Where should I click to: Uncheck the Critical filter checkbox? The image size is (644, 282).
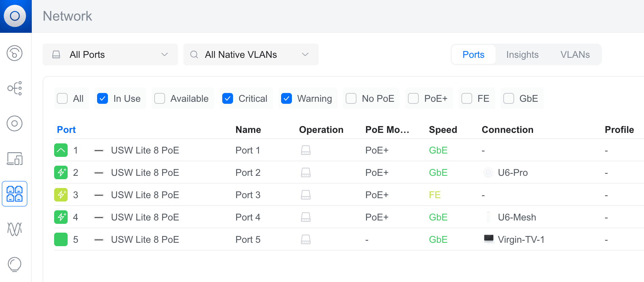point(228,98)
